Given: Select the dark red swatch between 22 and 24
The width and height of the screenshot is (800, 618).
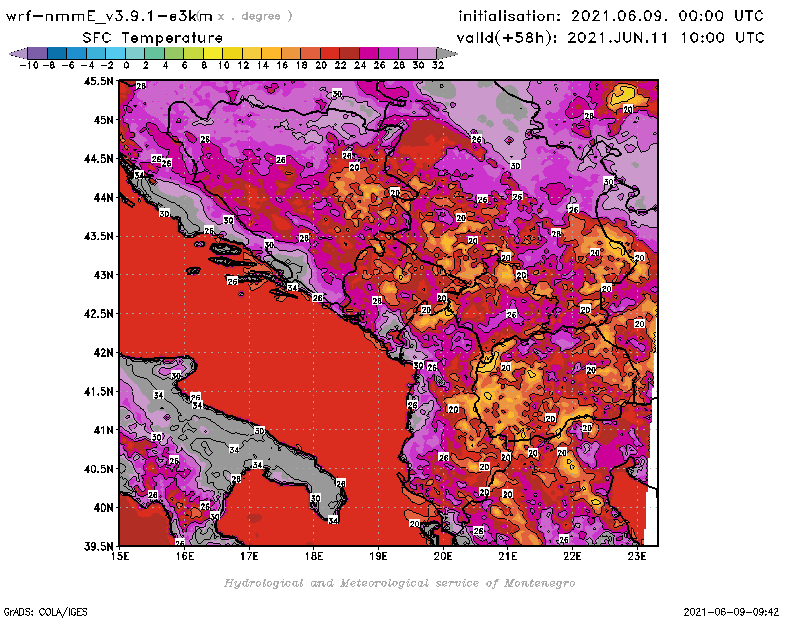Looking at the screenshot, I should [349, 53].
